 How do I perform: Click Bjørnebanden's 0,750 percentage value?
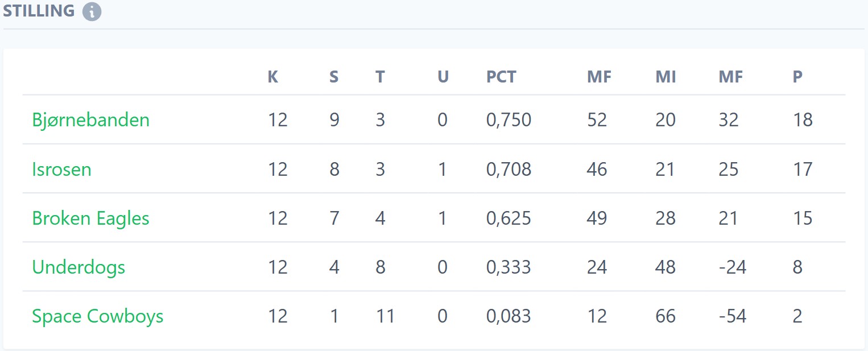(509, 120)
